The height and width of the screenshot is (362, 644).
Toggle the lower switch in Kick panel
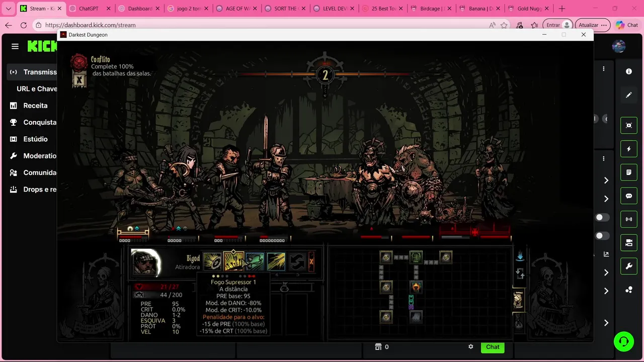click(x=602, y=236)
